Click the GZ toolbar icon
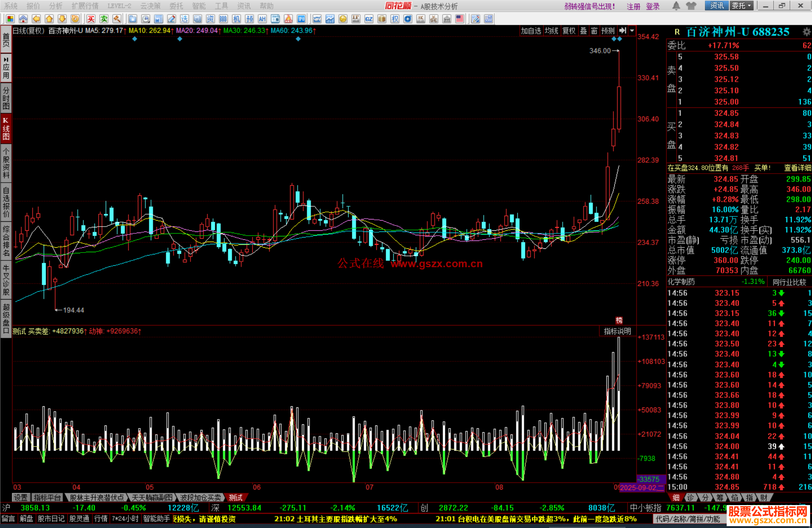Viewport: 812px width, 528px height. pos(369,19)
